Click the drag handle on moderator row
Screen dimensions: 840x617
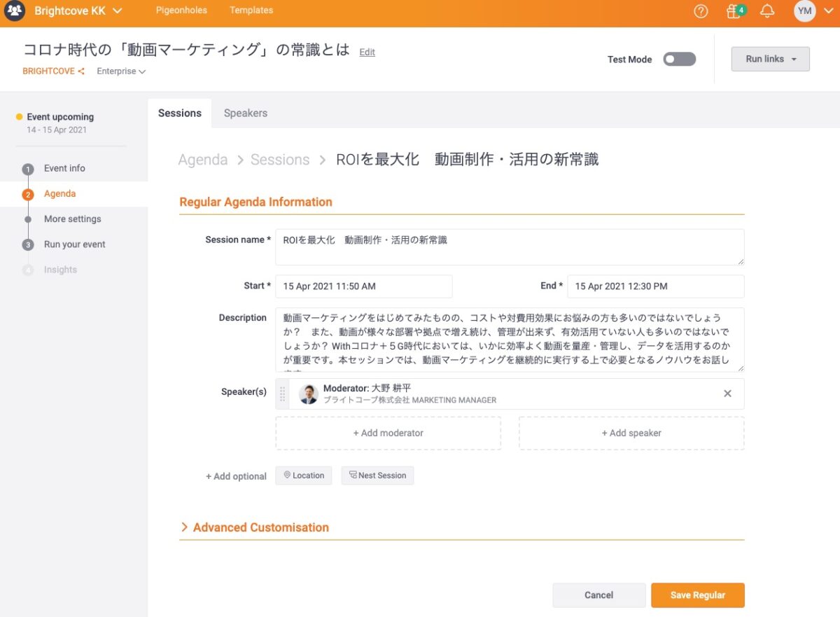pyautogui.click(x=283, y=394)
